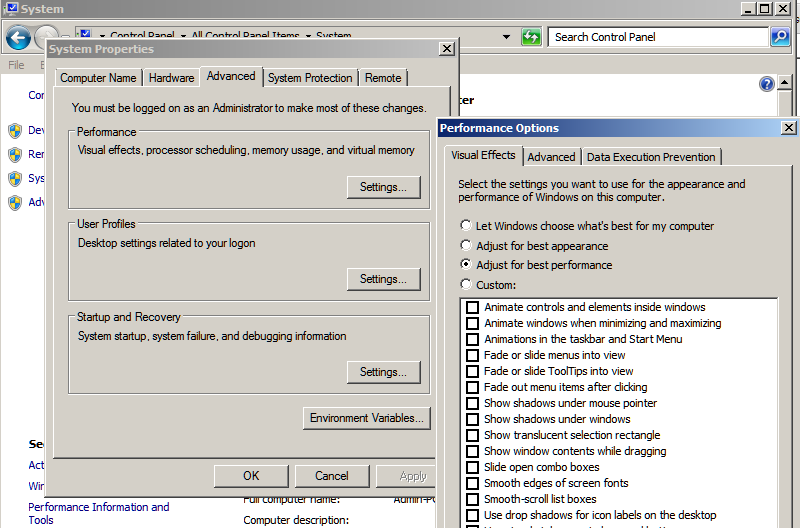Select the Visual Effects tab

click(x=483, y=155)
